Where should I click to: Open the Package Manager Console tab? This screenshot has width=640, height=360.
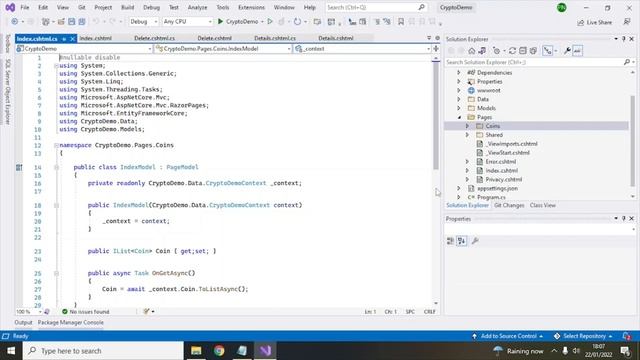pos(71,322)
